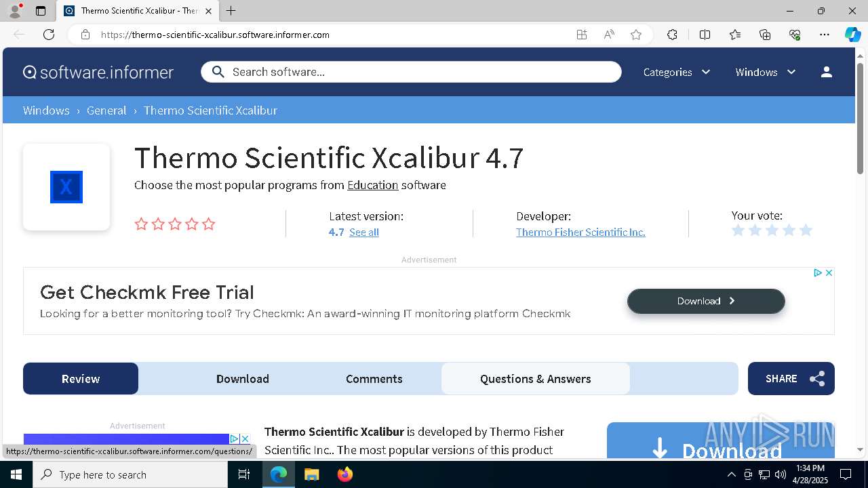868x488 pixels.
Task: Click the Xcalibur program icon
Action: coord(66,187)
